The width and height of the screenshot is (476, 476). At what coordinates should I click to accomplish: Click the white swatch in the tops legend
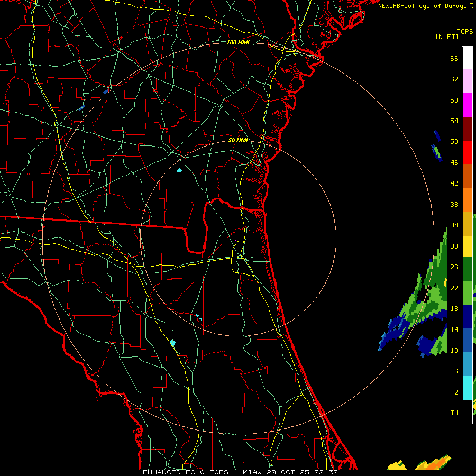pos(467,58)
